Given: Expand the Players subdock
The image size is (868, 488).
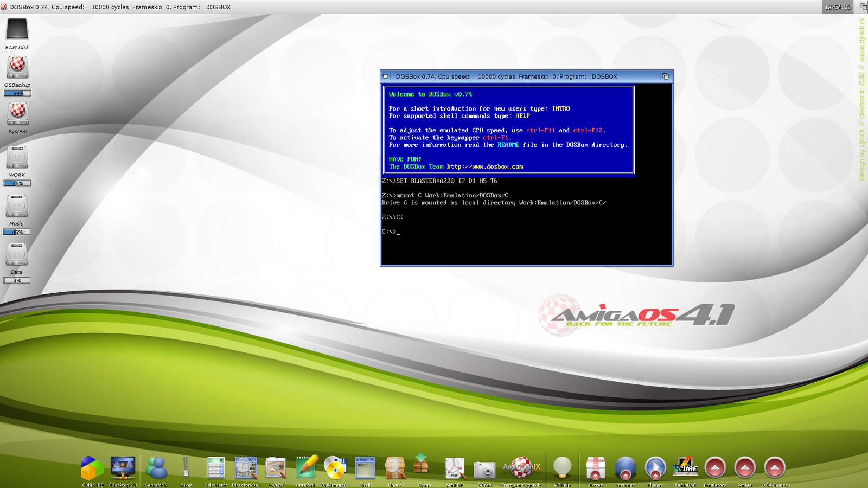Looking at the screenshot, I should tap(655, 467).
